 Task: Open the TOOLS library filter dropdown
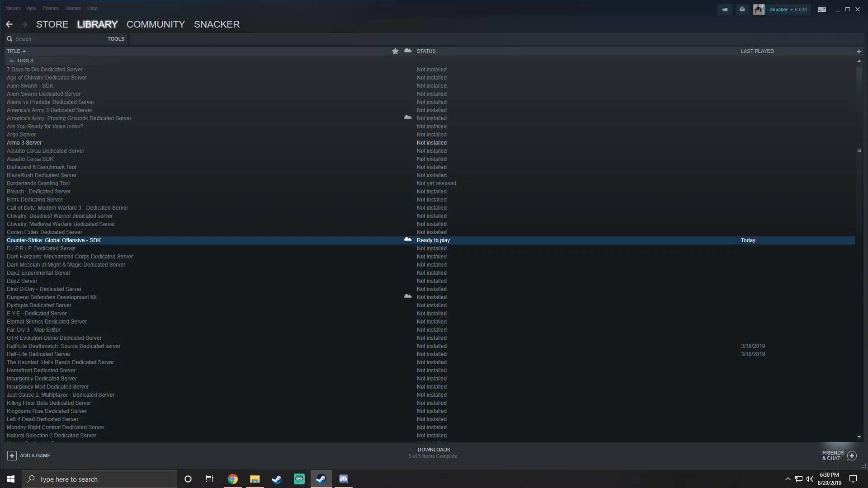coord(116,39)
